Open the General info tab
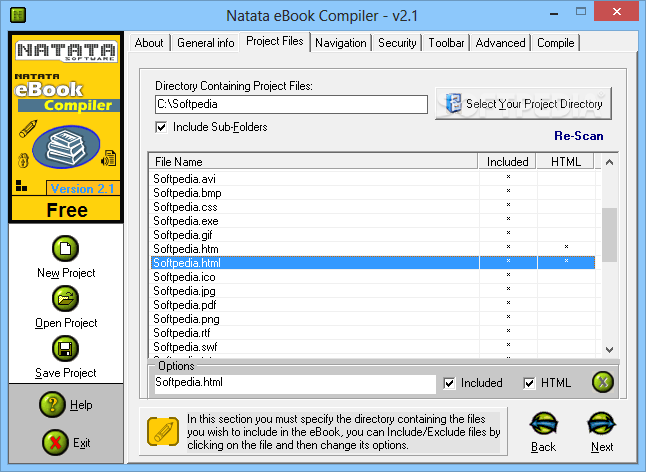The width and height of the screenshot is (646, 472). pyautogui.click(x=206, y=43)
